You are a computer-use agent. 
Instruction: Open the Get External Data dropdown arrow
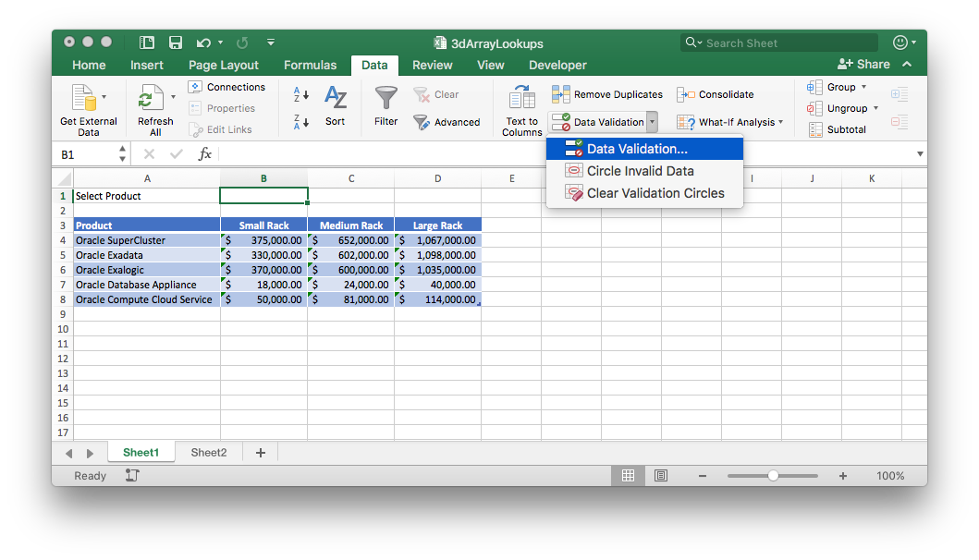tap(104, 97)
